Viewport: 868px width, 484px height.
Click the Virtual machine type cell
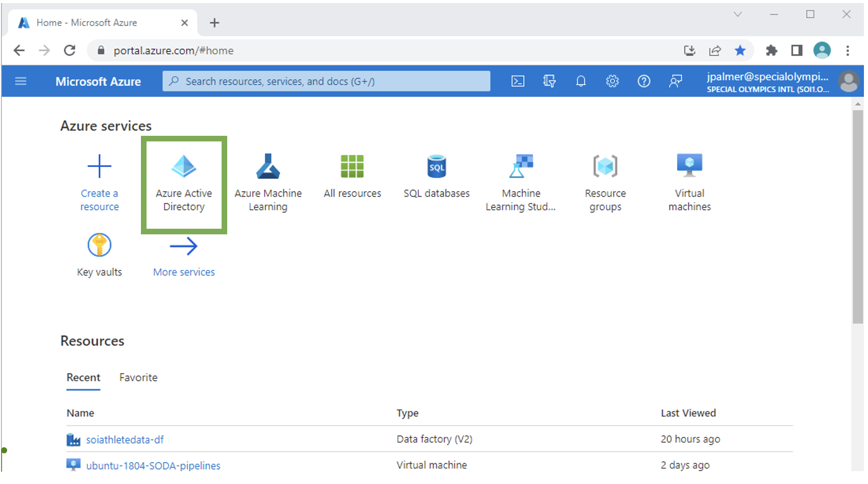[431, 465]
